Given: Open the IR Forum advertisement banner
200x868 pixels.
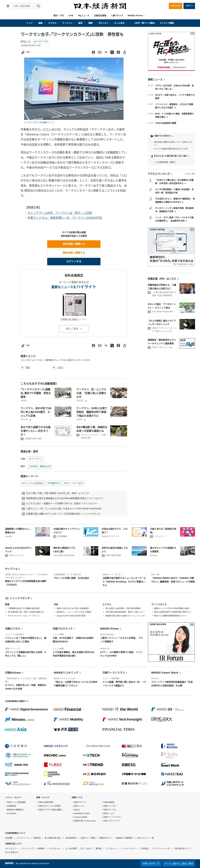Looking at the screenshot, I should coord(171,642).
